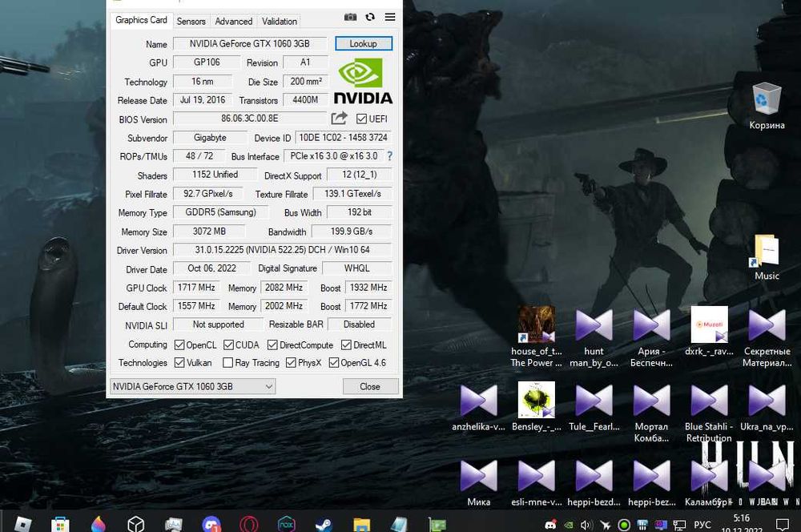This screenshot has height=532, width=801.
Task: Toggle the UEFI checkbox
Action: tap(361, 119)
